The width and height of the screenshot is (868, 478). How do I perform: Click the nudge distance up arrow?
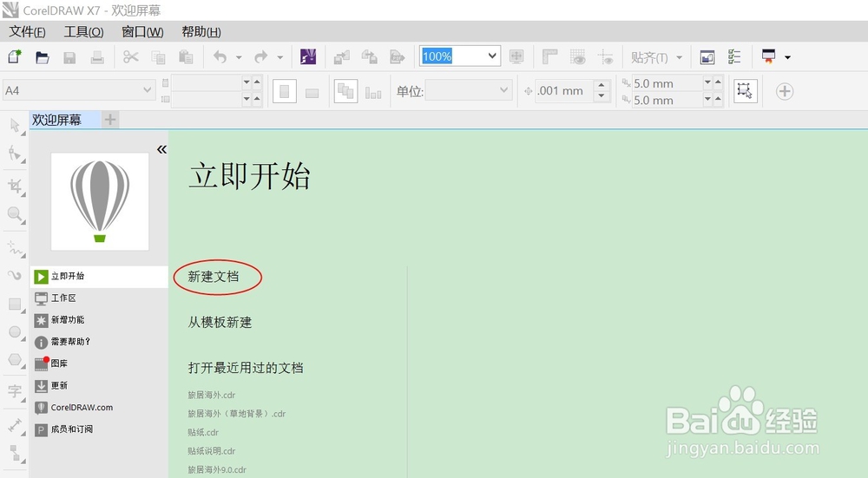click(602, 85)
